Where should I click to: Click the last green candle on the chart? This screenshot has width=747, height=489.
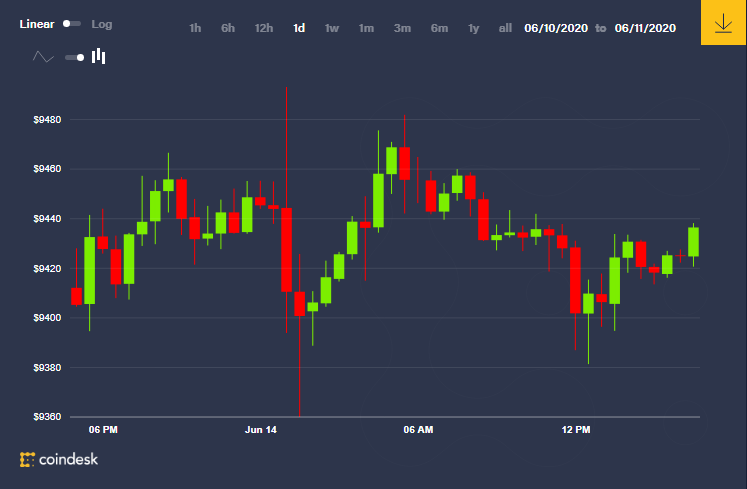(694, 242)
